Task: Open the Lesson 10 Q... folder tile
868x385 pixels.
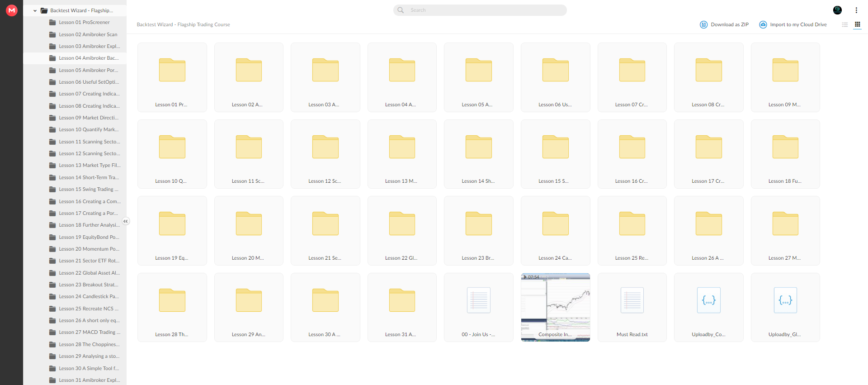Action: tap(172, 154)
